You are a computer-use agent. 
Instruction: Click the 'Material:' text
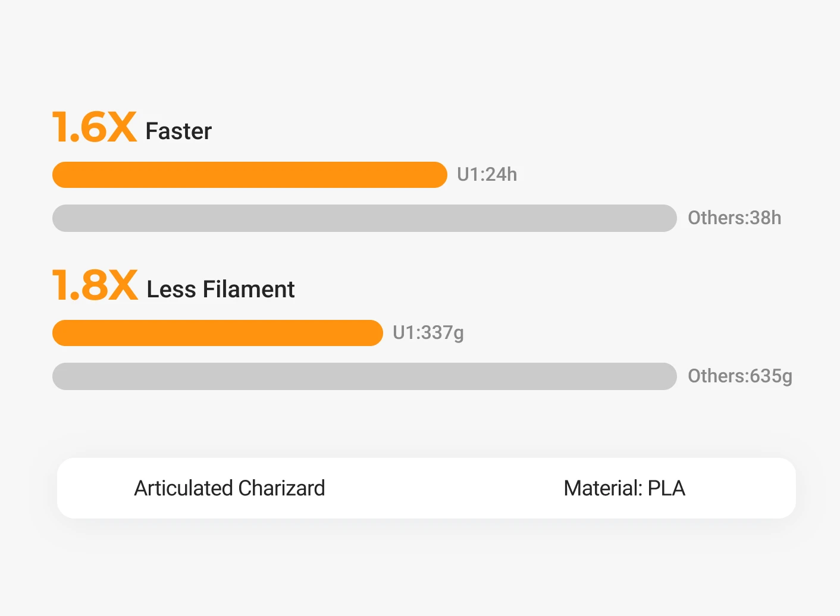tap(603, 488)
